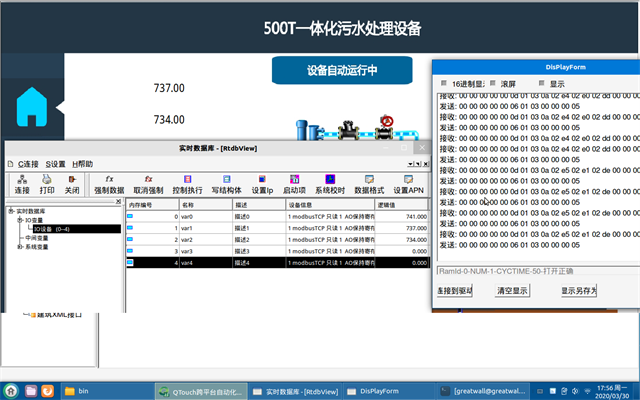Sort by the 设备信息 column header
The image size is (640, 400).
[330, 205]
